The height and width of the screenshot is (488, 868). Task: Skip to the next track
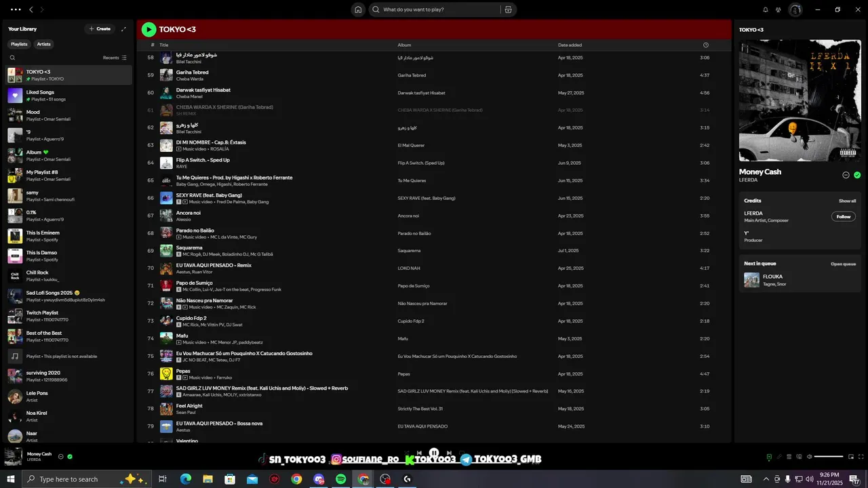pos(449,453)
